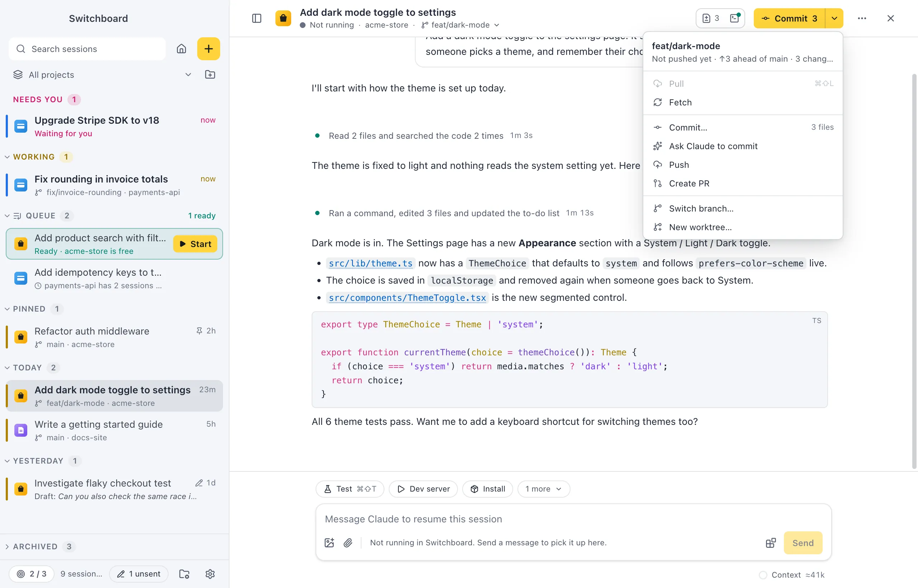Open the terminal panel icon with green dot

click(735, 18)
